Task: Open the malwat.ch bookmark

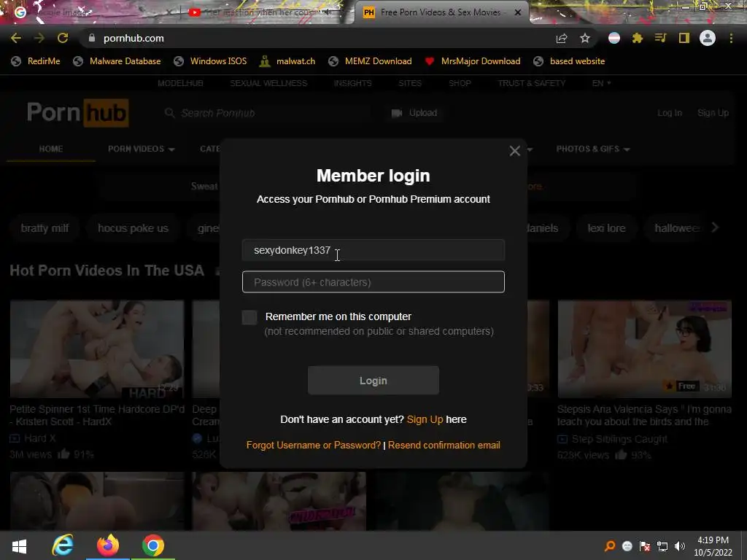Action: pos(287,61)
